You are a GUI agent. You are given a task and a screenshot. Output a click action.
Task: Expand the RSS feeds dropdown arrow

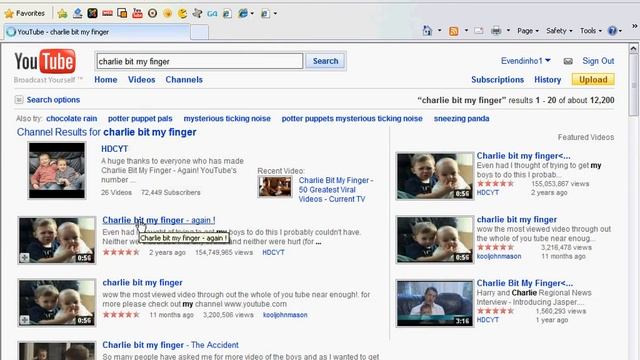coord(466,31)
